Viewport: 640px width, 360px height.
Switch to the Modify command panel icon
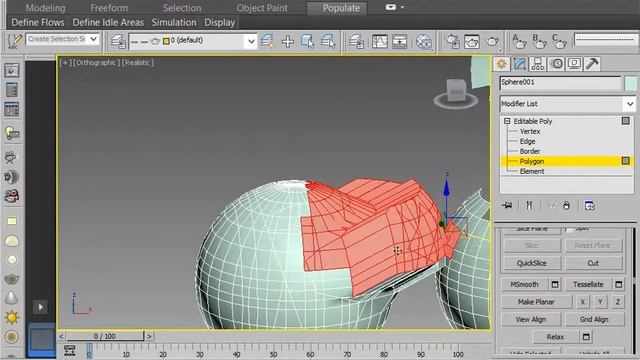point(520,64)
